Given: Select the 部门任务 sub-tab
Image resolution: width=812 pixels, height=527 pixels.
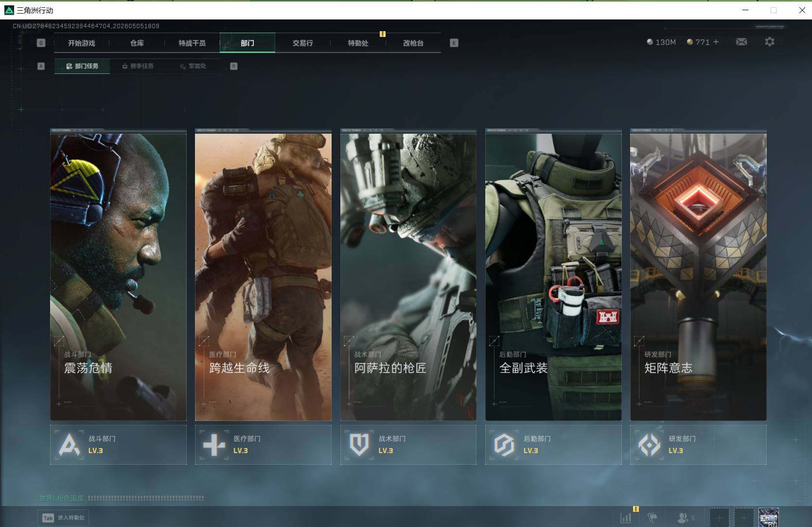Looking at the screenshot, I should coord(82,66).
